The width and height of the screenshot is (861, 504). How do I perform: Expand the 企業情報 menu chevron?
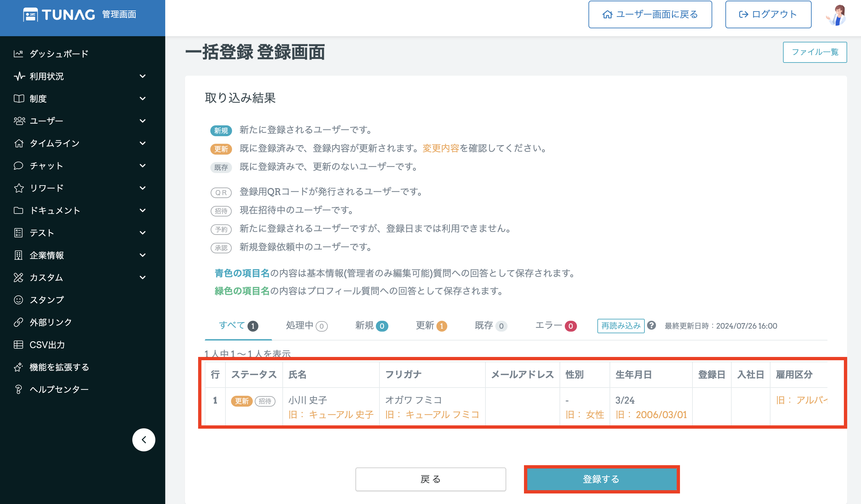pos(143,255)
